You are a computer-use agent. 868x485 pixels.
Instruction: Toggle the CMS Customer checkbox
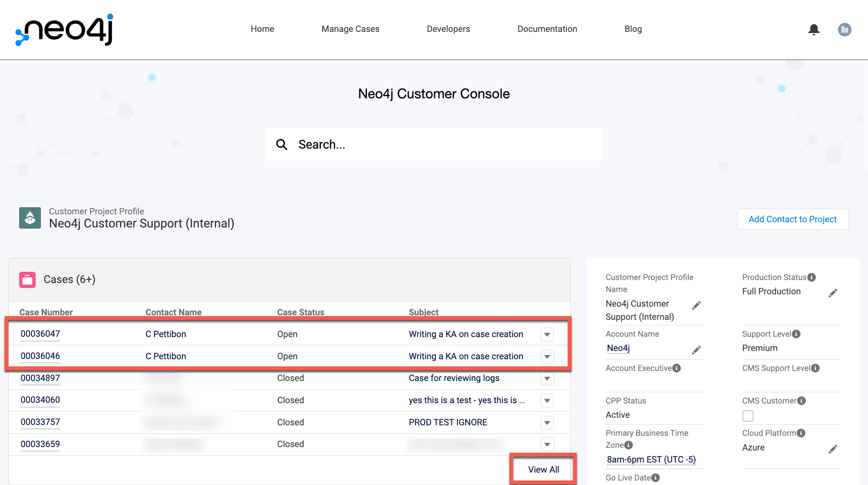pyautogui.click(x=748, y=416)
